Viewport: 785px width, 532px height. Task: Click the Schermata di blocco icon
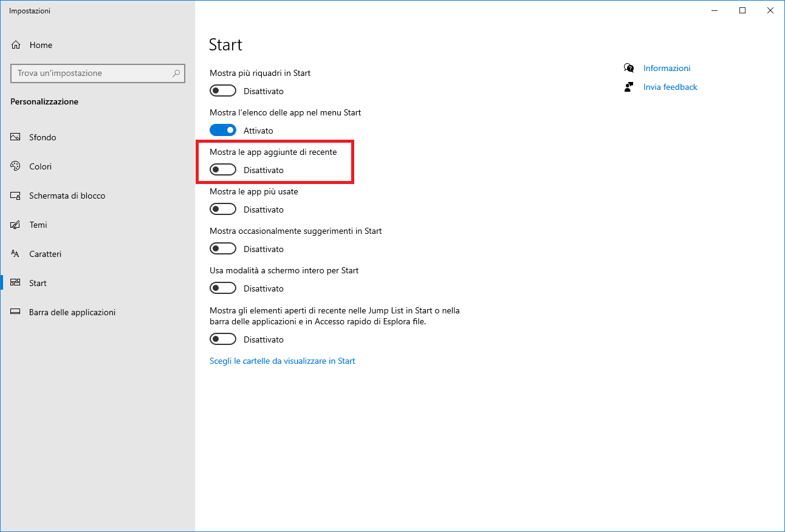pyautogui.click(x=16, y=196)
